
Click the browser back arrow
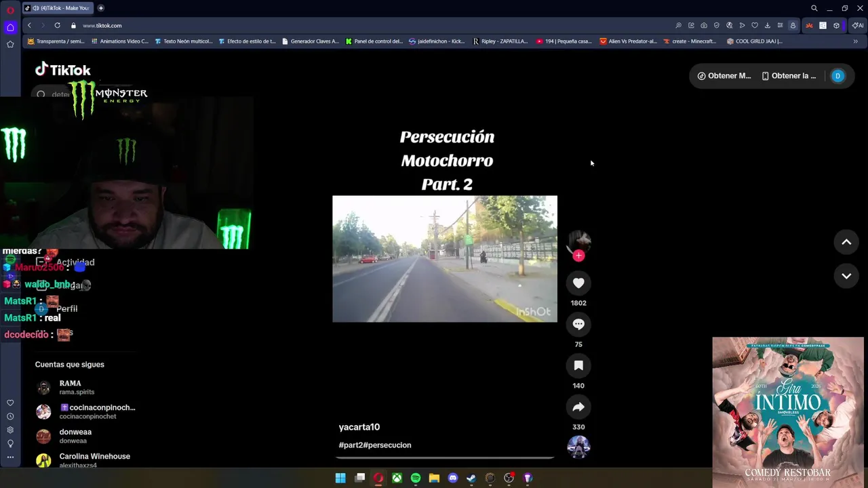29,26
